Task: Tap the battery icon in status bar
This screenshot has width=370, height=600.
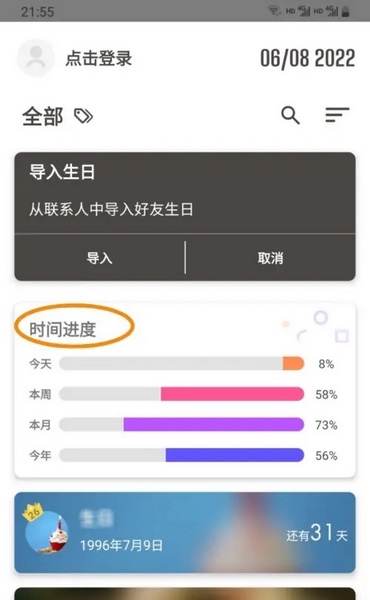Action: pyautogui.click(x=346, y=11)
